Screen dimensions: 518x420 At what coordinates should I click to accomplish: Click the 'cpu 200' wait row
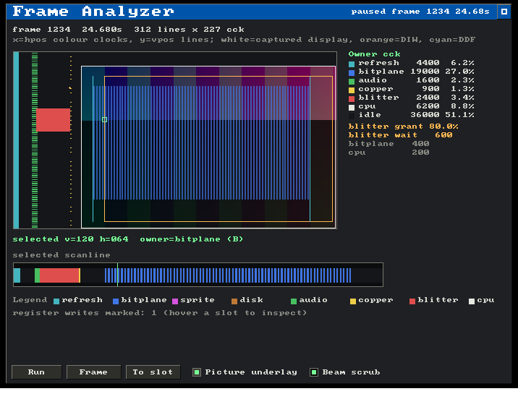[388, 153]
